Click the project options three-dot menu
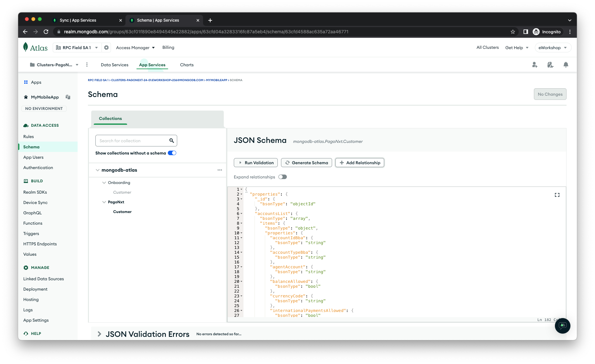Image resolution: width=595 pixels, height=364 pixels. [87, 65]
